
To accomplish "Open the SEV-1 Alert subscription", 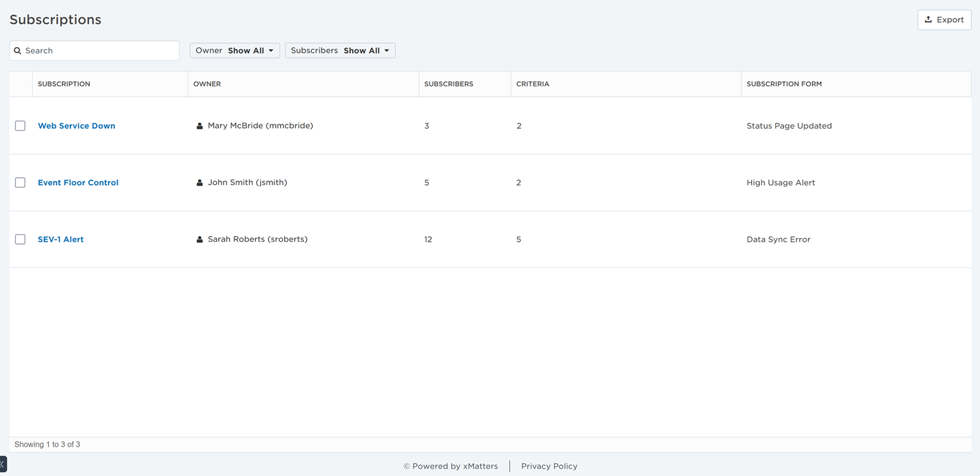I will point(61,239).
